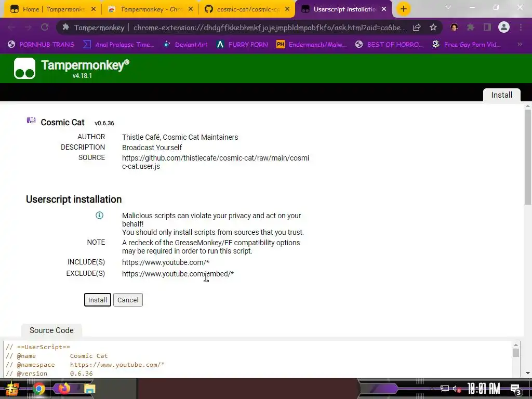Image resolution: width=532 pixels, height=399 pixels.
Task: Open the Windows Start button
Action: (x=12, y=389)
